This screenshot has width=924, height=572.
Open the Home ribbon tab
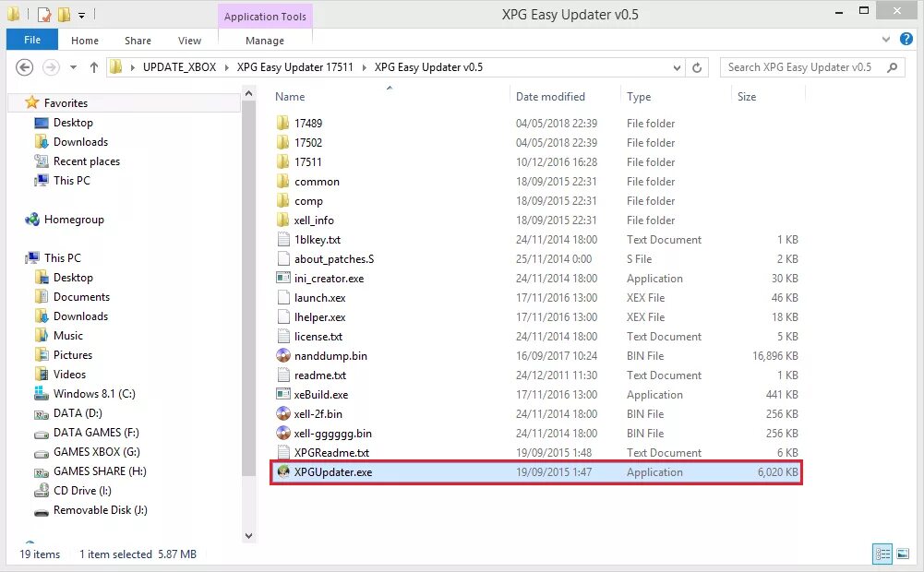pos(85,40)
